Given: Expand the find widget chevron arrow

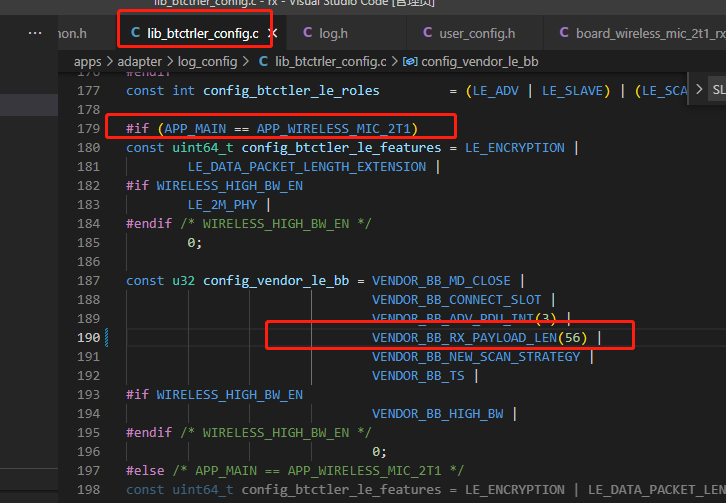Looking at the screenshot, I should pos(699,89).
